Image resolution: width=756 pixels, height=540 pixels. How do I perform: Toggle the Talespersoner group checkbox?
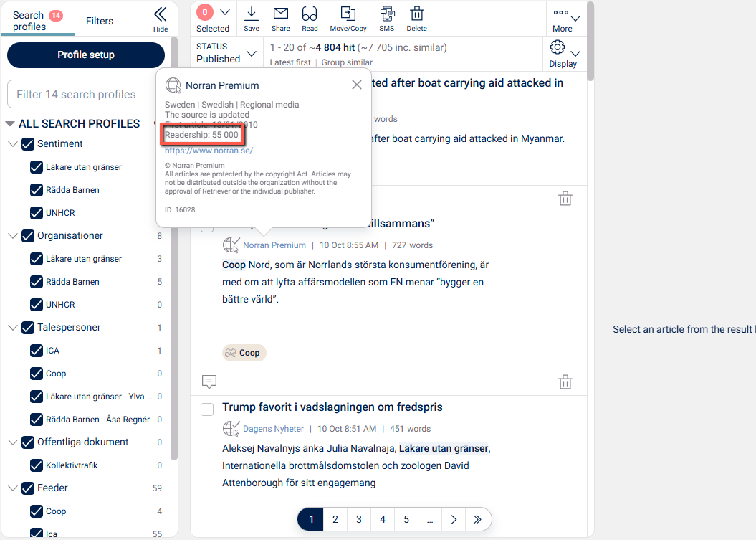pyautogui.click(x=28, y=328)
